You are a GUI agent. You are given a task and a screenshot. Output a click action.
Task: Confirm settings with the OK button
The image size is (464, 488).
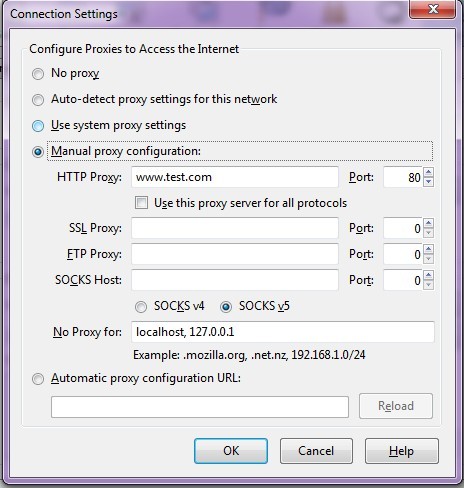[231, 451]
